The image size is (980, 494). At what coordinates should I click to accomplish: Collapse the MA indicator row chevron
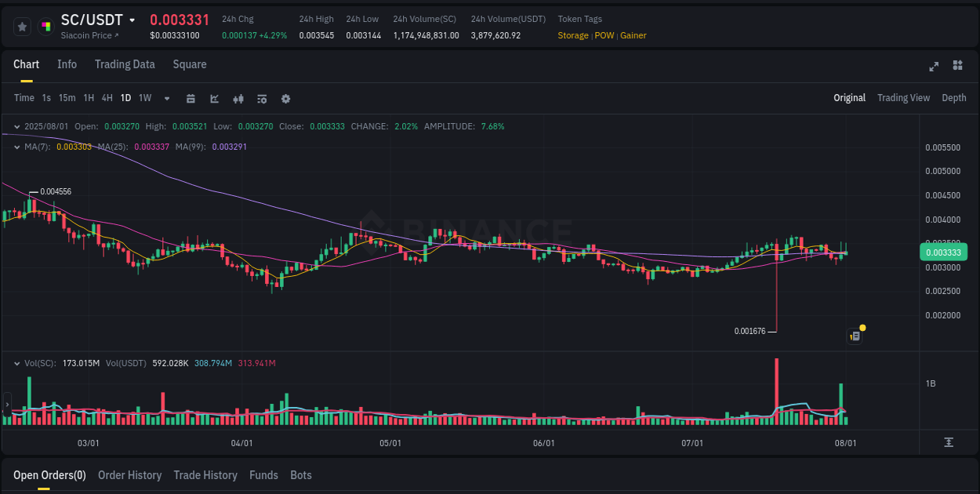point(16,146)
